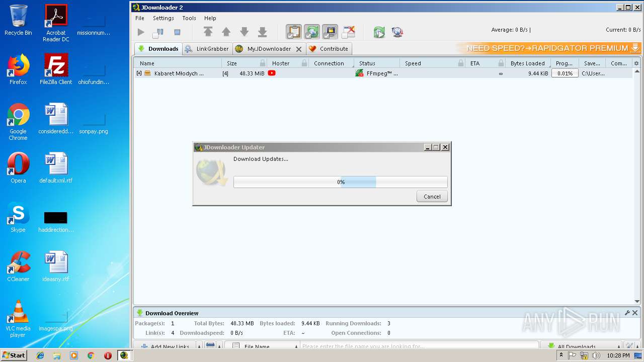The height and width of the screenshot is (362, 644).
Task: Open the Settings menu
Action: (x=164, y=18)
